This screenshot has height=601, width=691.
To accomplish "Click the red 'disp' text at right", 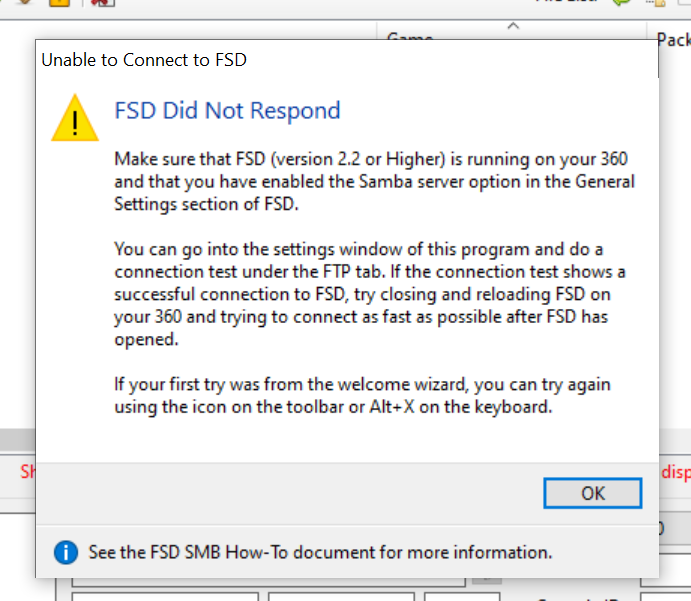I will [x=676, y=472].
